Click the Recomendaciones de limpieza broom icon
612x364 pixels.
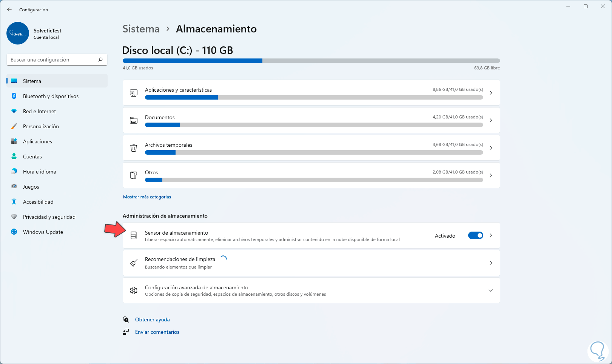[x=134, y=263]
